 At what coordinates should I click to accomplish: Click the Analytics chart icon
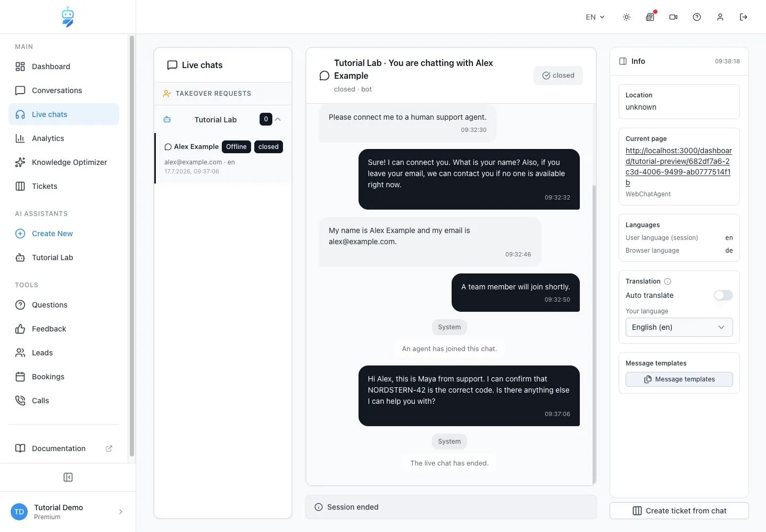[x=20, y=138]
